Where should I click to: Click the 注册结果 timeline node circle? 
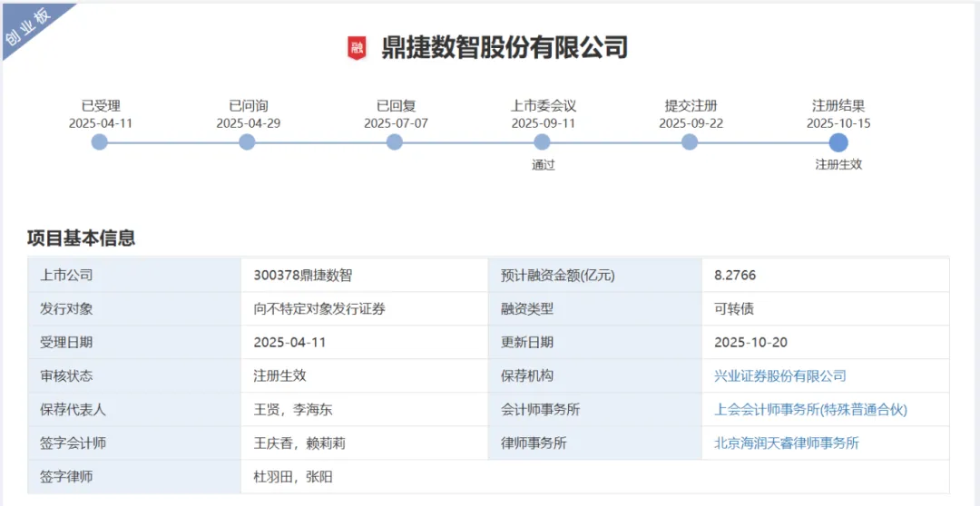pyautogui.click(x=838, y=142)
